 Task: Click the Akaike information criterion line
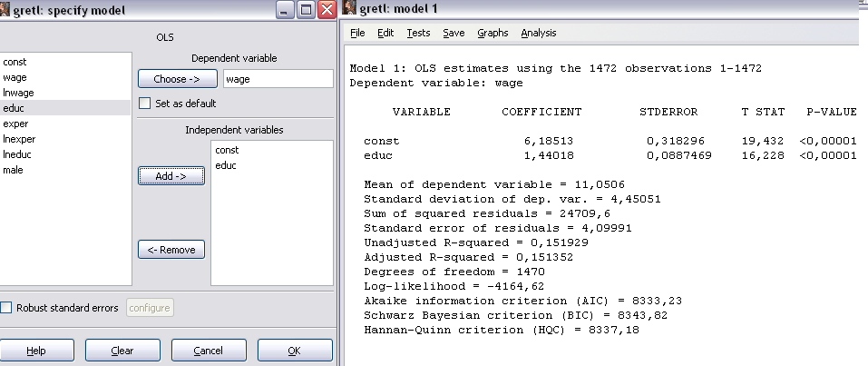tap(523, 302)
